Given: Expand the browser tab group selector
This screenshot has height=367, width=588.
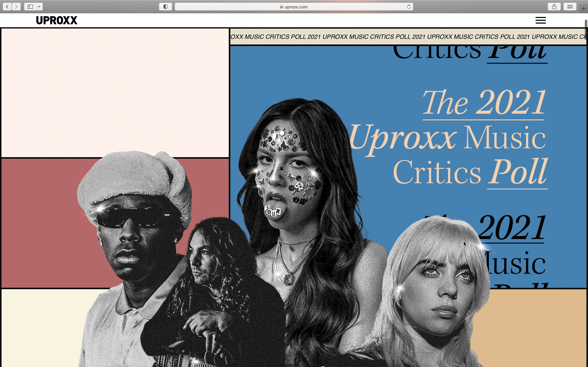Looking at the screenshot, I should (x=39, y=7).
